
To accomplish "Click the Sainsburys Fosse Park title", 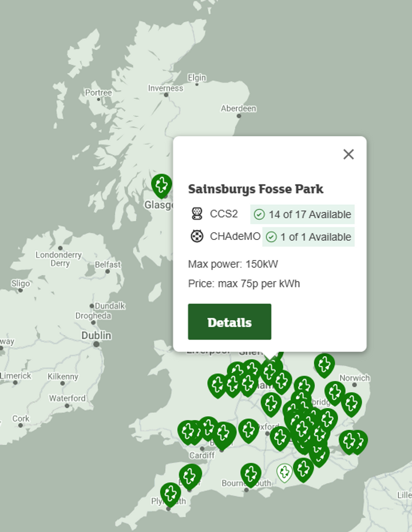I will click(x=256, y=189).
